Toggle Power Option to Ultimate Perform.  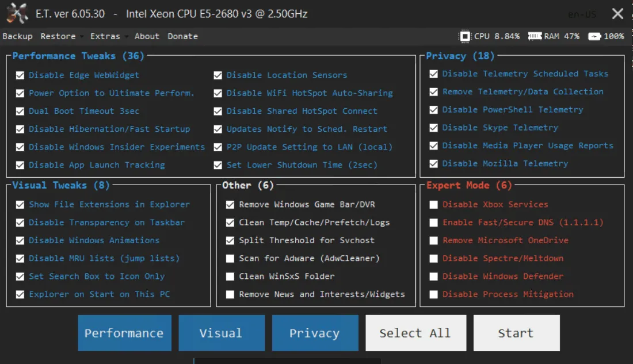[20, 93]
